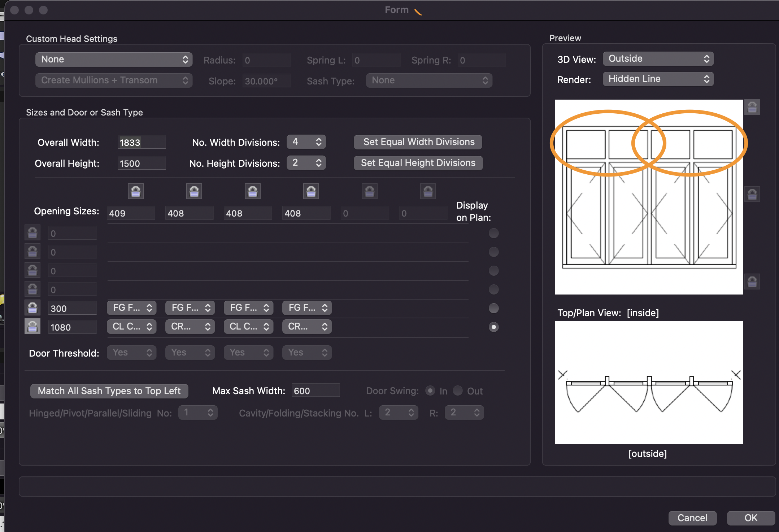Select the Door Swing Out radio button

[x=457, y=391]
